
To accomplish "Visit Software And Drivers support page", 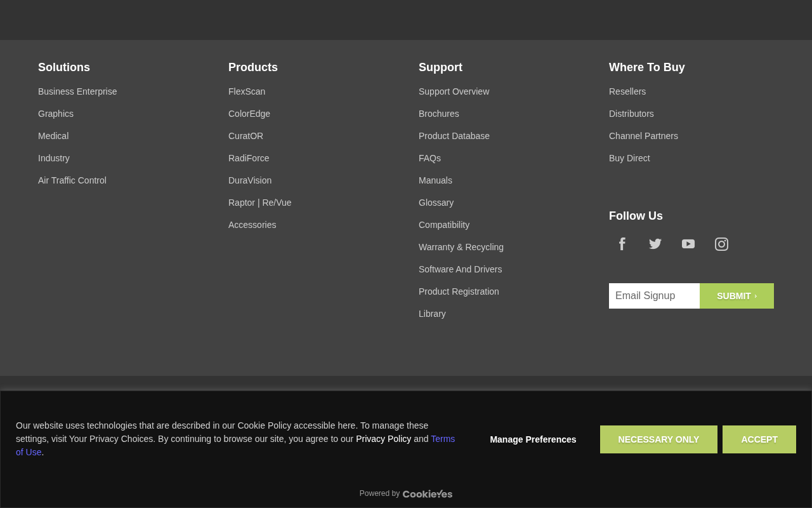I will (x=460, y=269).
